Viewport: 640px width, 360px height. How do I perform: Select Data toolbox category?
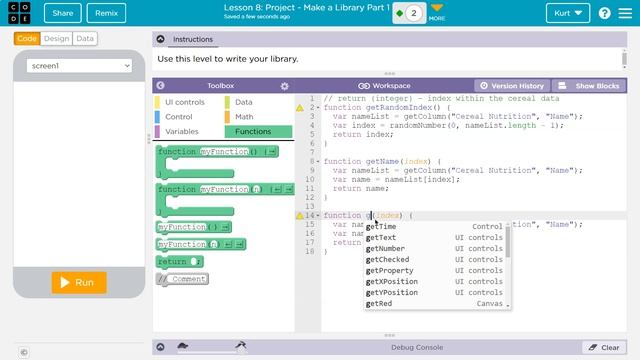[258, 102]
